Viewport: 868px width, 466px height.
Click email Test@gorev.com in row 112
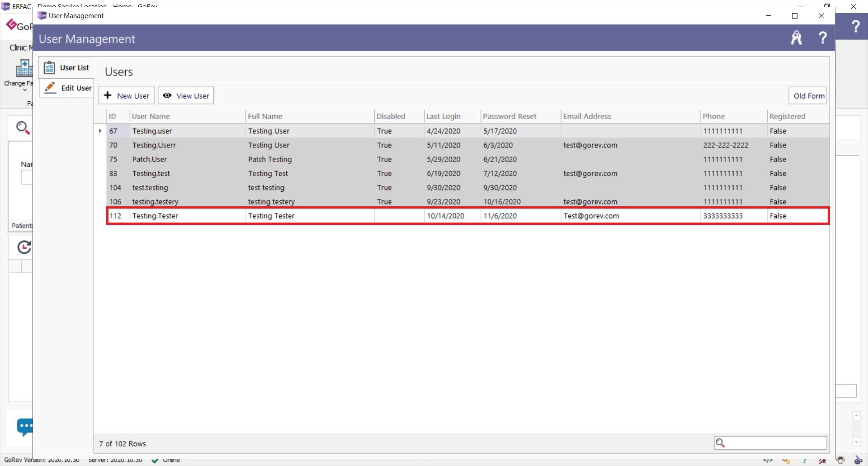591,216
